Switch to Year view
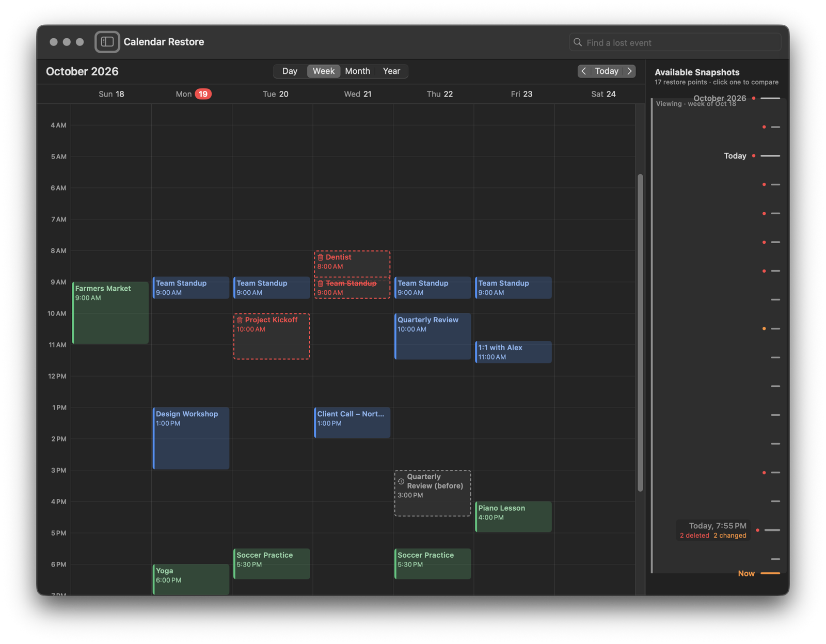This screenshot has height=644, width=826. 391,71
